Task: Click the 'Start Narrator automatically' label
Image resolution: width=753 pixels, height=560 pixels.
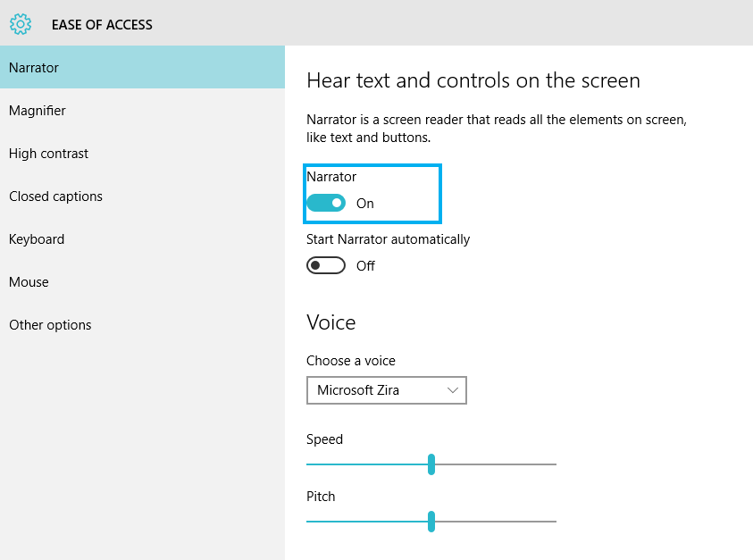Action: (388, 239)
